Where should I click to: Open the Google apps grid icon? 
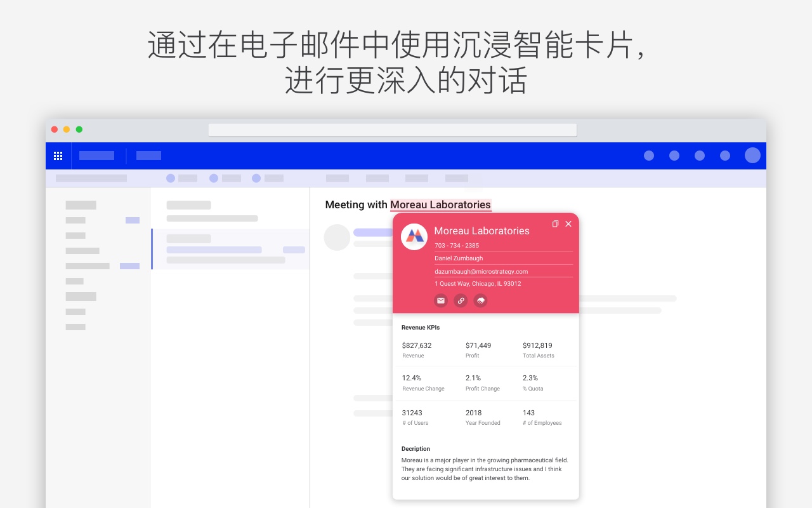tap(58, 156)
